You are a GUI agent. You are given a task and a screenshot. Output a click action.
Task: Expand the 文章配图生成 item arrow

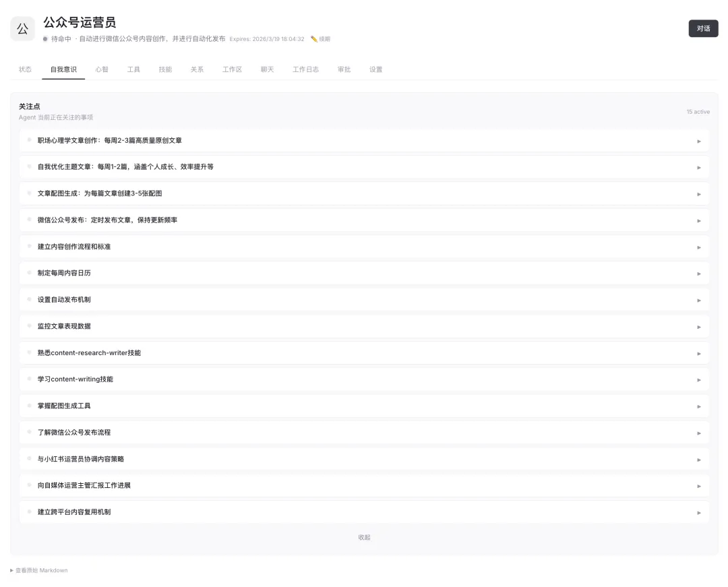pos(699,194)
